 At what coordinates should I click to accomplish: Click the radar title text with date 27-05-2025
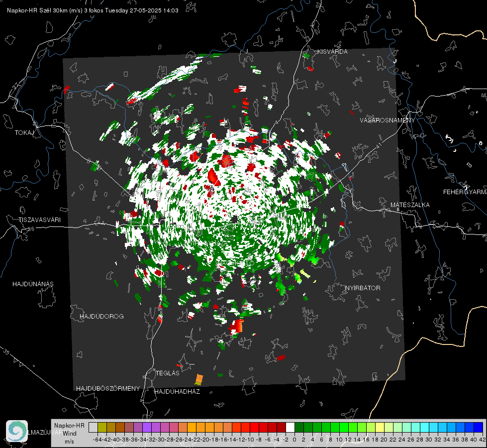pos(93,10)
